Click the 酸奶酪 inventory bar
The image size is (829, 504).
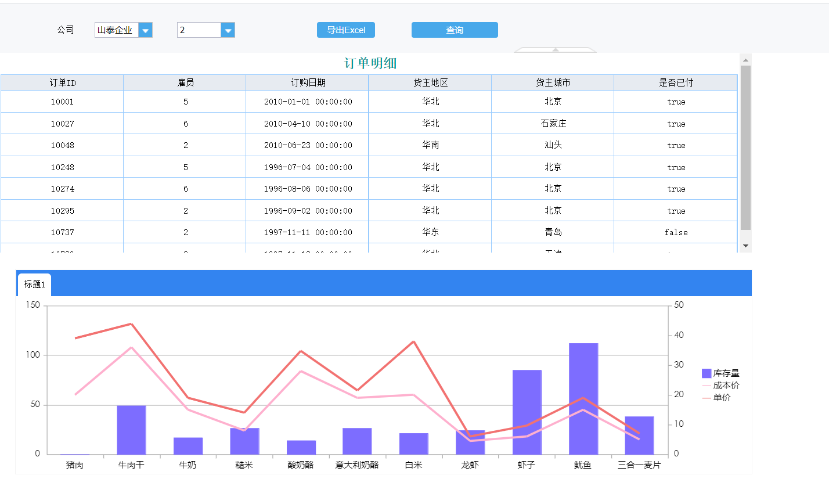click(x=301, y=448)
